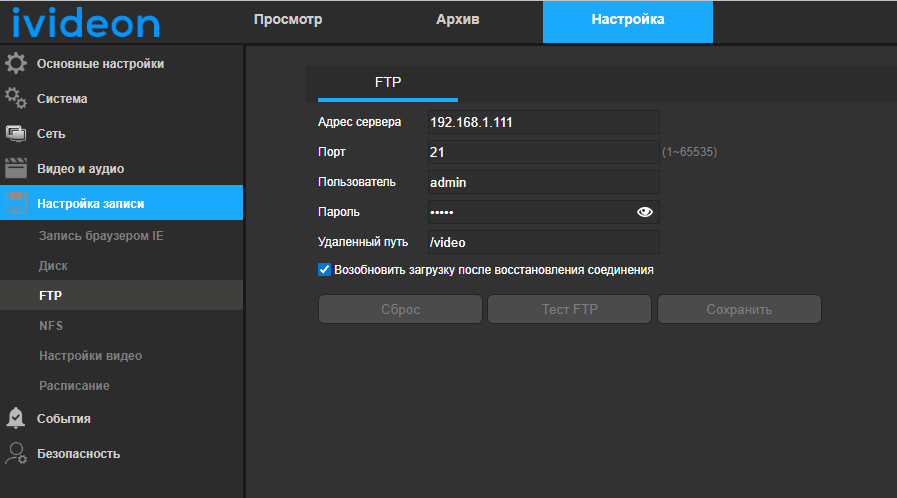This screenshot has height=498, width=897.
Task: Click the Пользователь label
Action: coord(357,182)
